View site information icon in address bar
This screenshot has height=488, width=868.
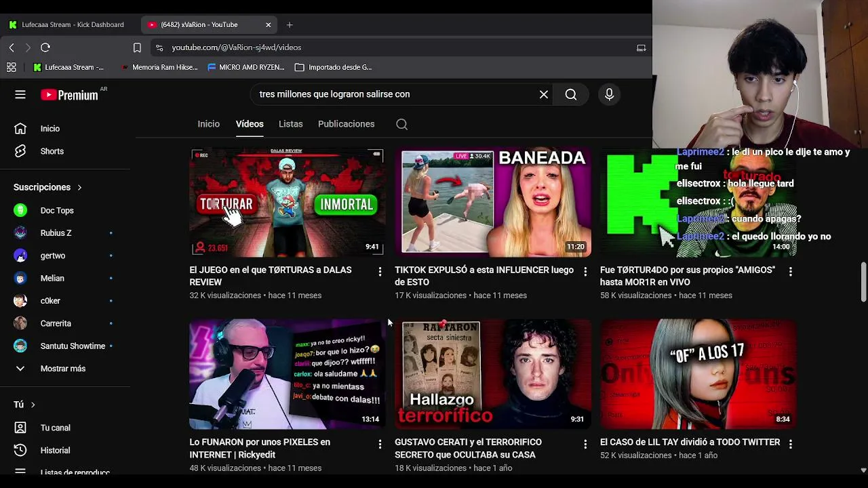coord(159,47)
